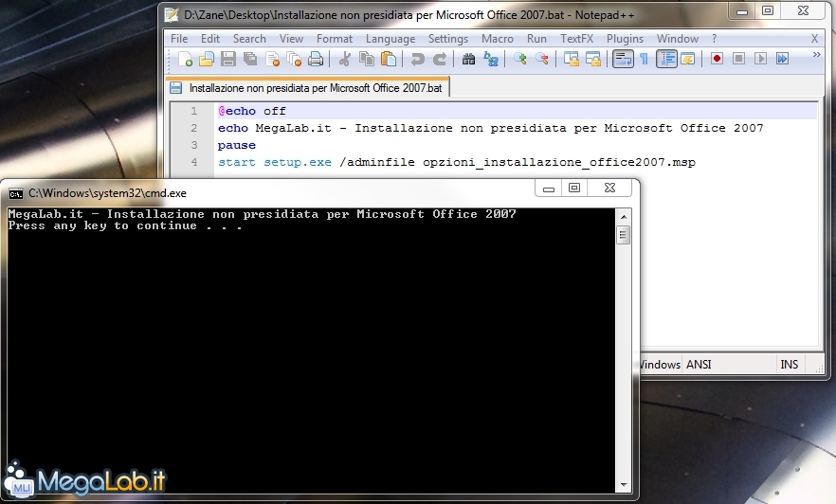Click the X close-document button in menu bar

[x=814, y=39]
